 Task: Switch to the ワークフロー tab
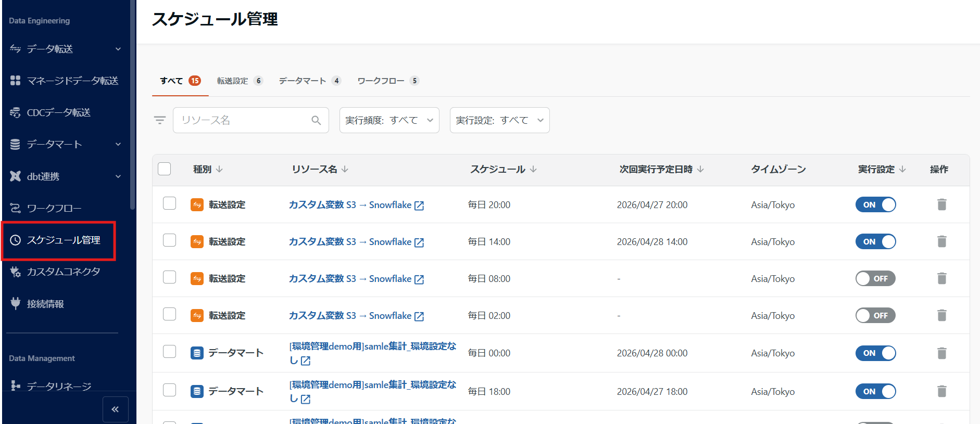pyautogui.click(x=388, y=81)
